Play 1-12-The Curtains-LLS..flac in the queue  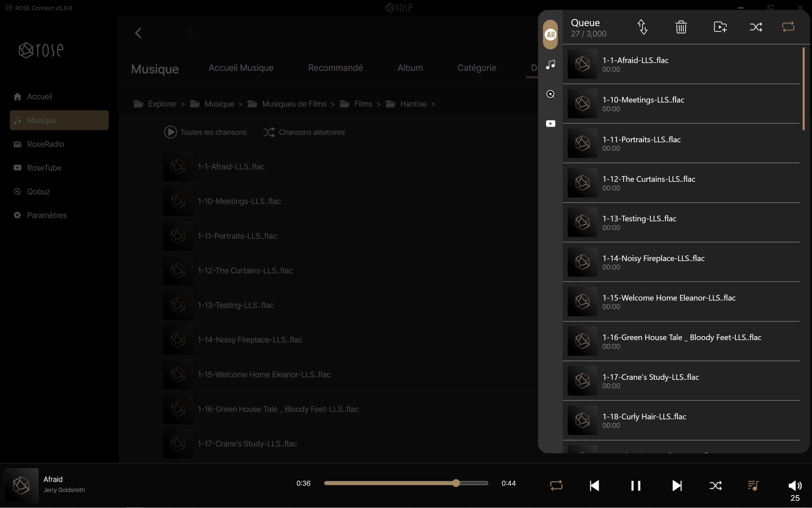(681, 183)
